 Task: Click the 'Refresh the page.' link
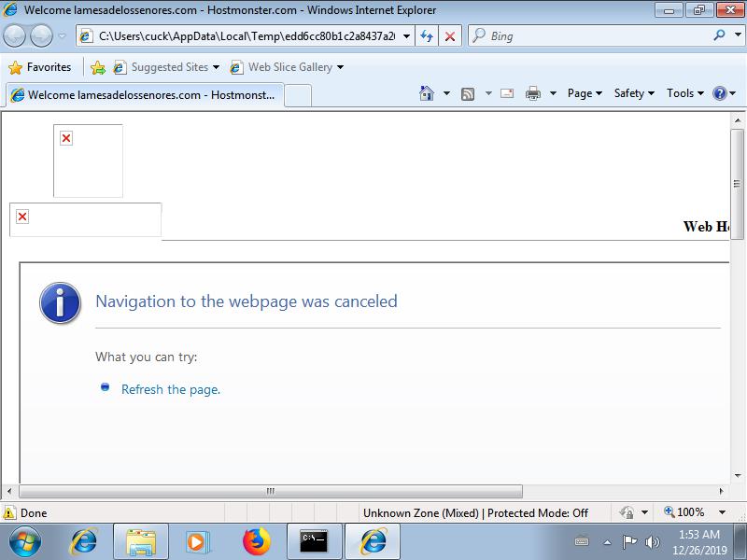[171, 389]
